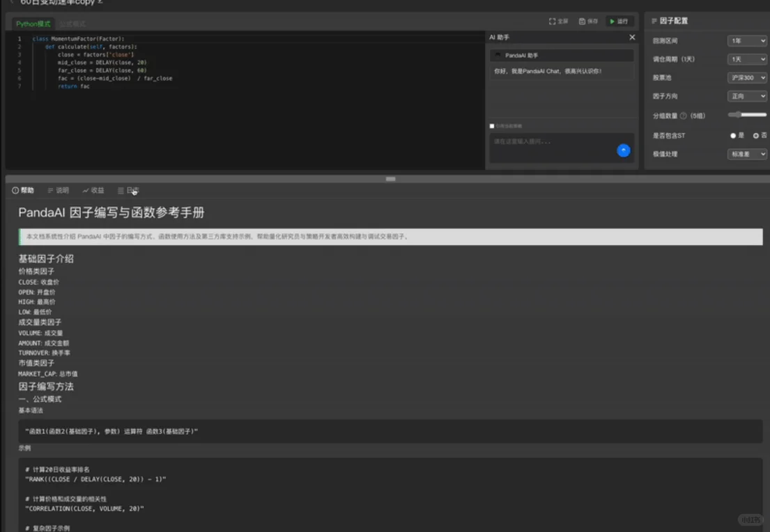Click the CORRELATION(CLOSE, VOLUME, 20) example
This screenshot has height=532, width=770.
click(84, 508)
